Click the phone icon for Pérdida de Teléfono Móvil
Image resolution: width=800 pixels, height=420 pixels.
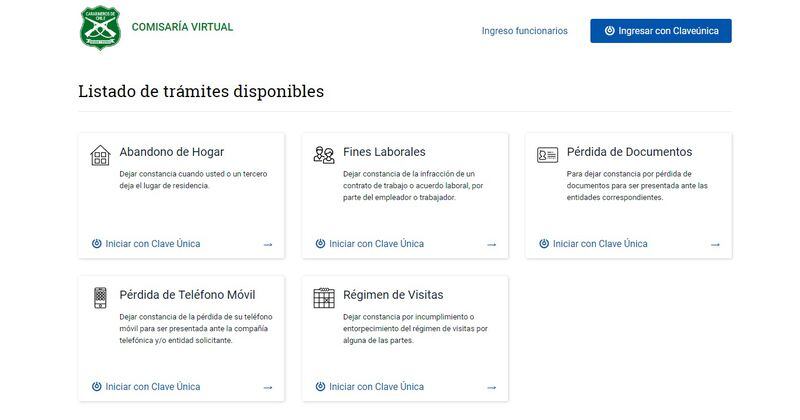(101, 298)
